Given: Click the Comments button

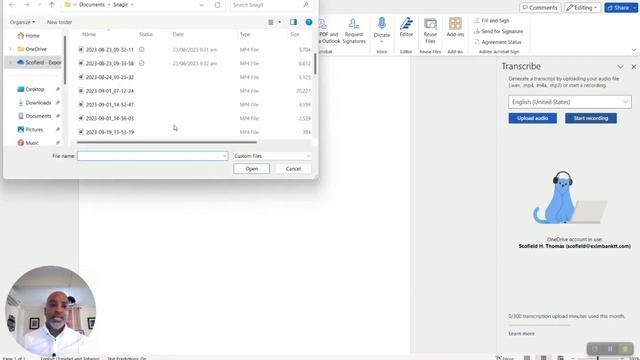Looking at the screenshot, I should click(x=540, y=7).
